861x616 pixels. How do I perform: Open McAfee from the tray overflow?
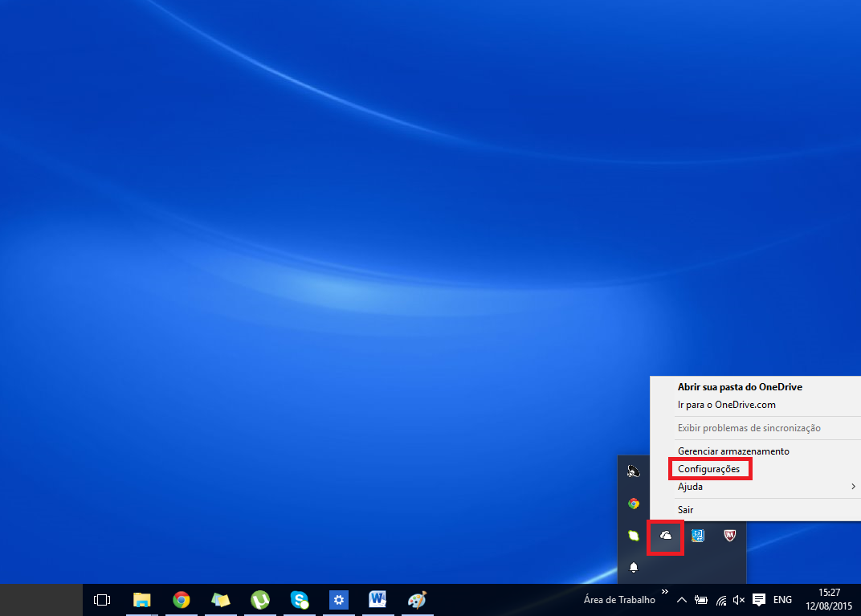pos(729,536)
